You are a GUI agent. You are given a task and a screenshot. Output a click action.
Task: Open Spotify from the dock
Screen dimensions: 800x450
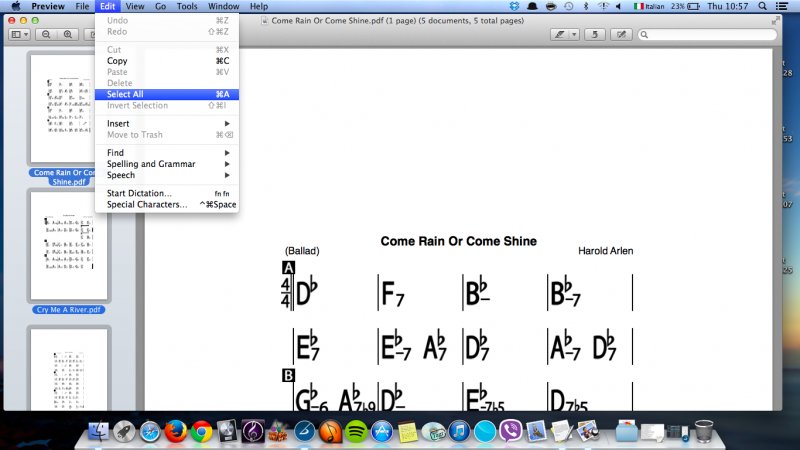pyautogui.click(x=356, y=431)
